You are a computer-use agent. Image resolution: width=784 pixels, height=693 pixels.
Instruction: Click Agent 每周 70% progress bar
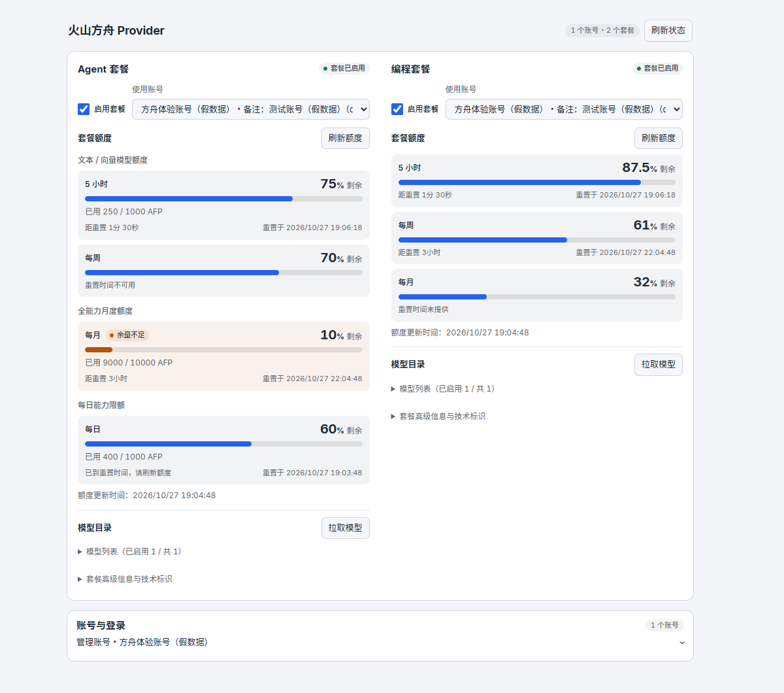[x=223, y=273]
